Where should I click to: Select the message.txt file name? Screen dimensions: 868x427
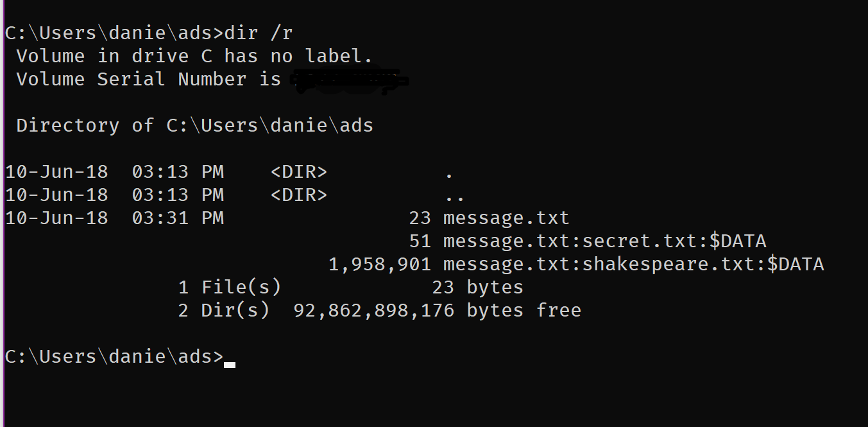506,218
